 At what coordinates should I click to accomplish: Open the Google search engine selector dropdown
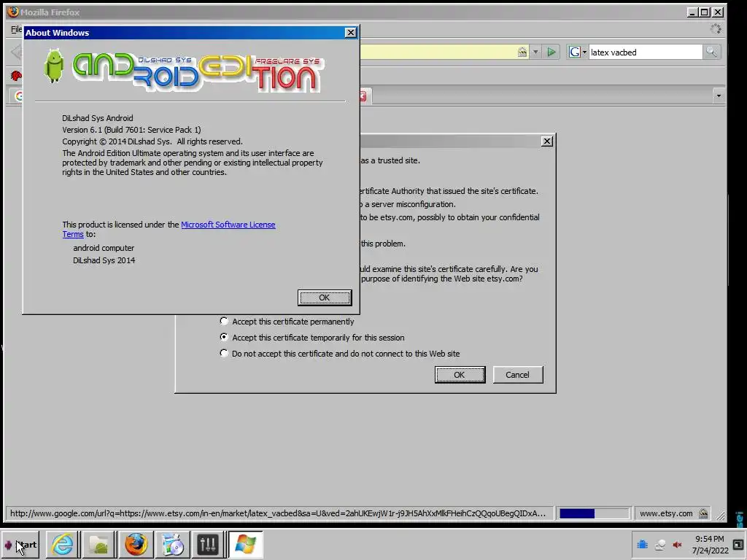click(578, 52)
